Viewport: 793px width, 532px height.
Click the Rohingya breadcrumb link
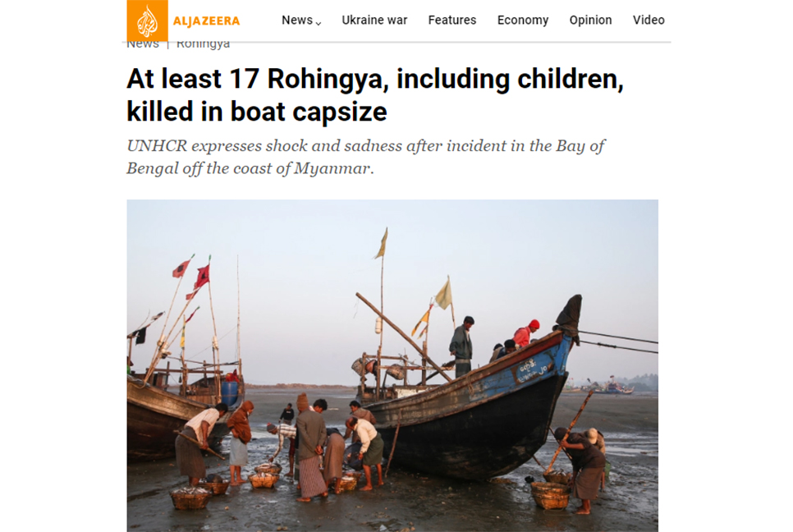203,45
